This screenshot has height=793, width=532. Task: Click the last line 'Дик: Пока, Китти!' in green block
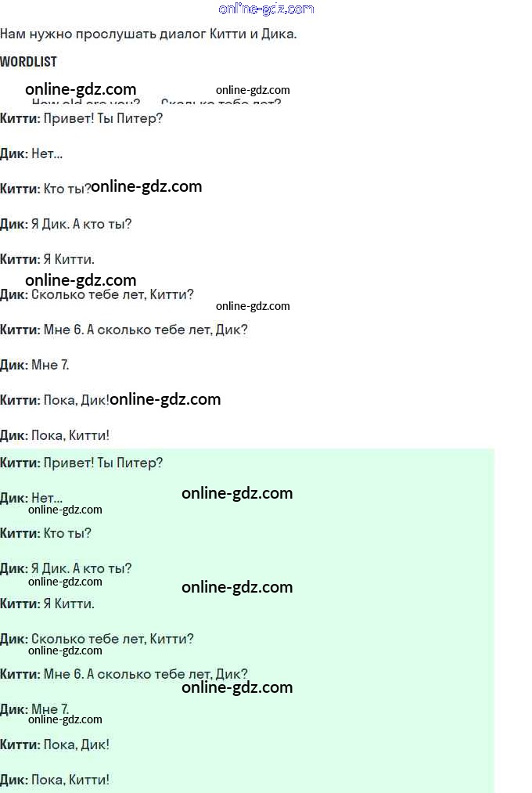click(55, 780)
